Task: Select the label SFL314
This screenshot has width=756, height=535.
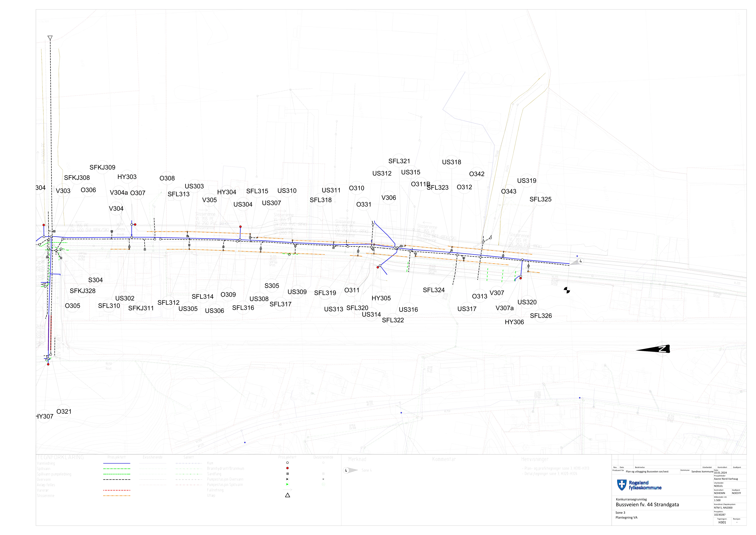Action: click(202, 297)
